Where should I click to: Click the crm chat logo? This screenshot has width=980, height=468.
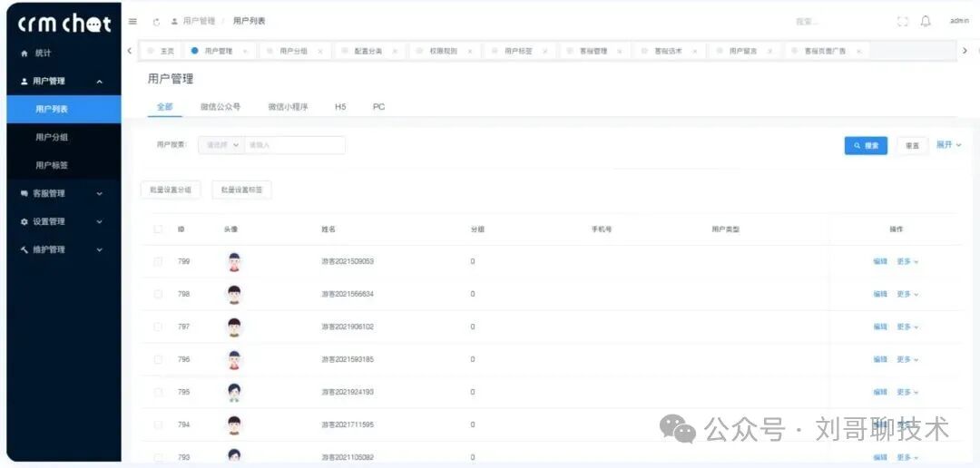point(64,24)
